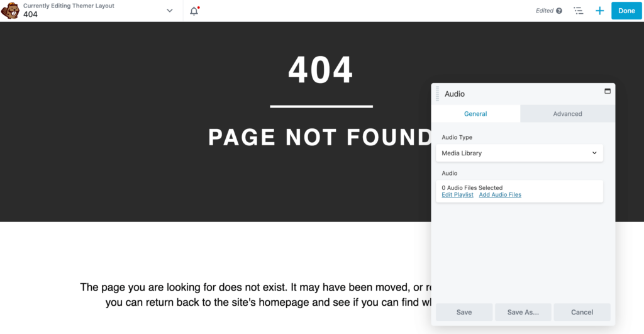The image size is (644, 334).
Task: Switch to the General tab
Action: [475, 114]
